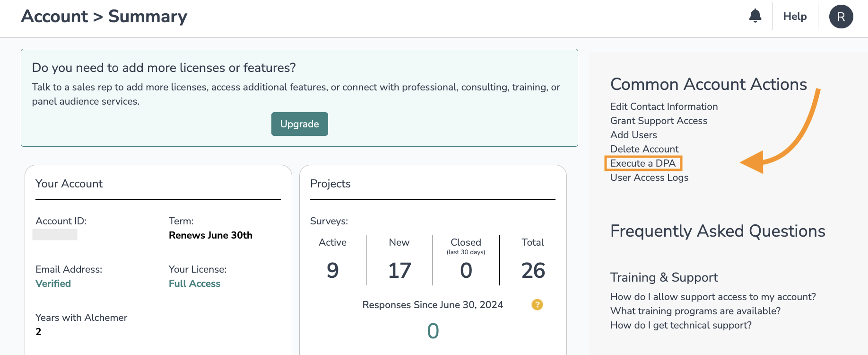868x355 pixels.
Task: Open the notifications bell
Action: [x=755, y=16]
